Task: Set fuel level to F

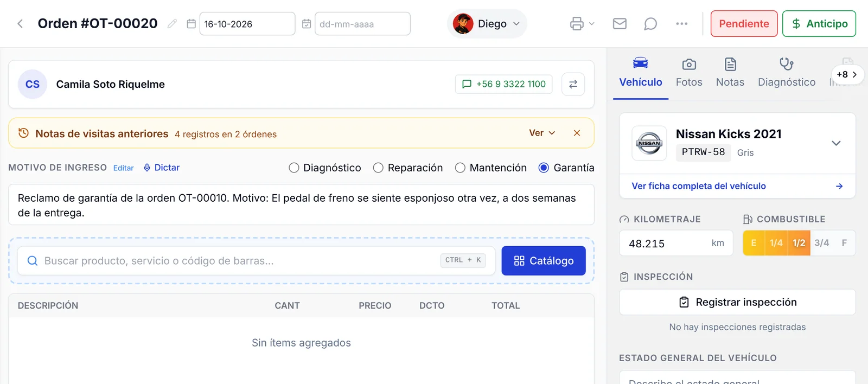Action: [844, 243]
